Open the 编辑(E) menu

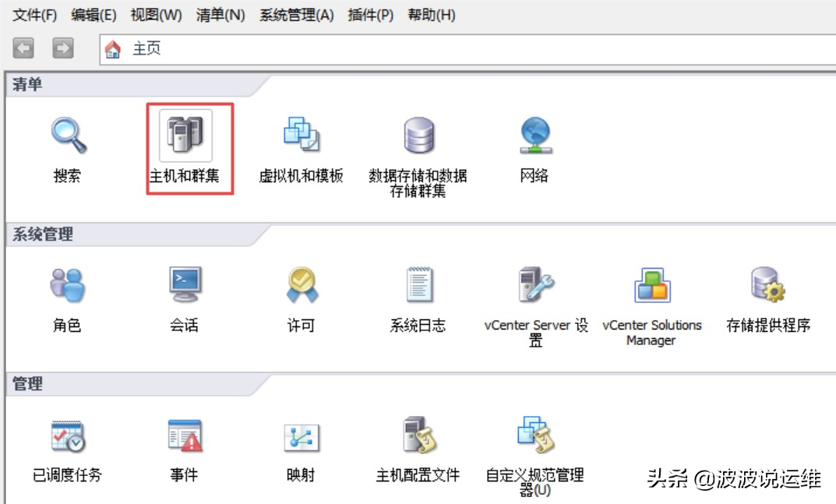click(93, 15)
